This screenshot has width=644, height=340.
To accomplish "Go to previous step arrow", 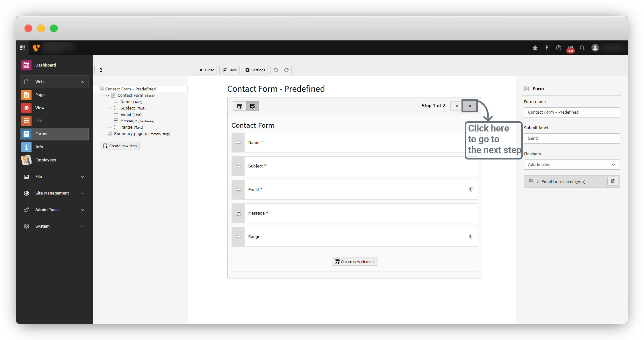I will click(457, 106).
